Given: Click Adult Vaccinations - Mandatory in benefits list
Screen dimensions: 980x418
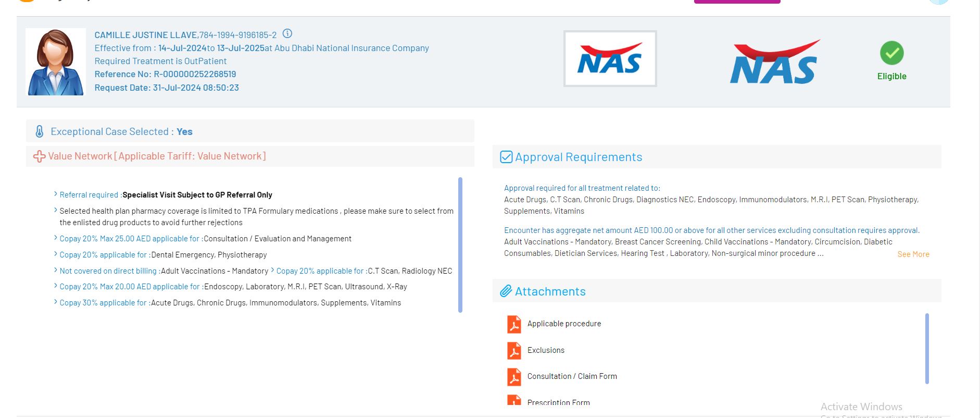Looking at the screenshot, I should click(x=215, y=271).
